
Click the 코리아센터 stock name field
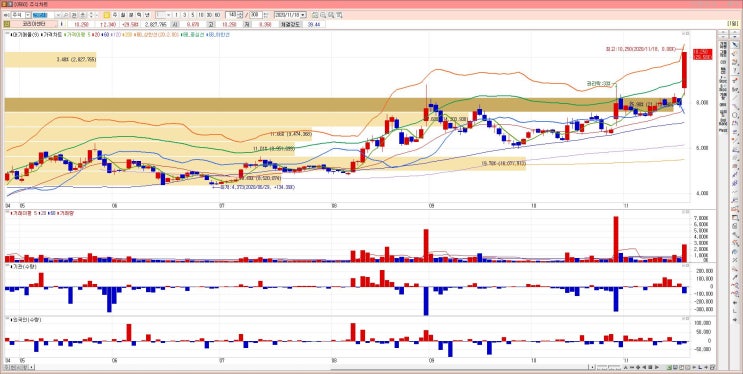[x=34, y=24]
